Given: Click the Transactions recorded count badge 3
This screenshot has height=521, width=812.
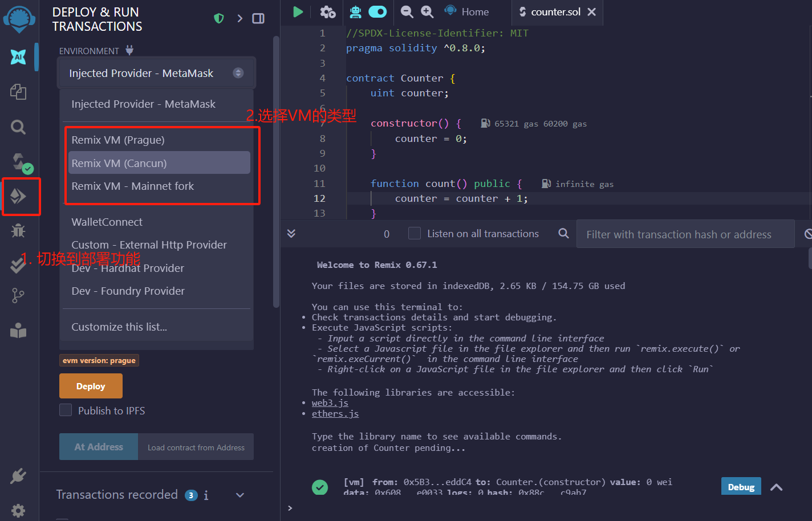Looking at the screenshot, I should (x=191, y=495).
